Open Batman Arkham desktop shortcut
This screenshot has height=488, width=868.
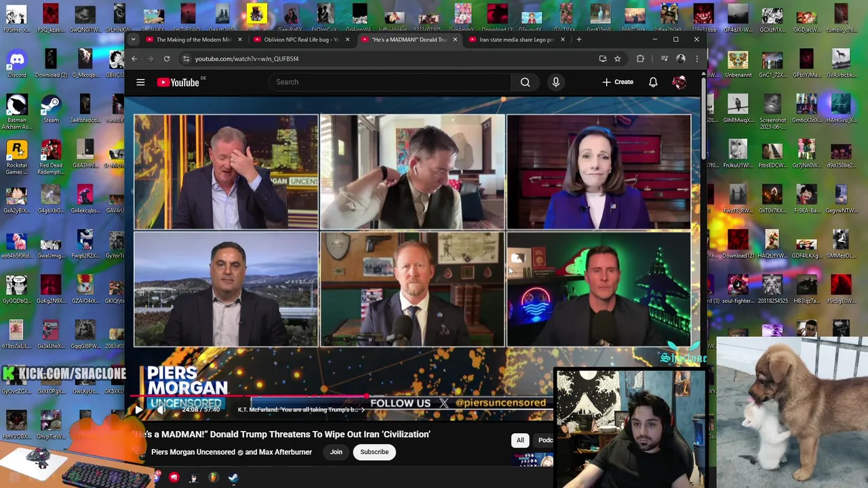[x=17, y=112]
